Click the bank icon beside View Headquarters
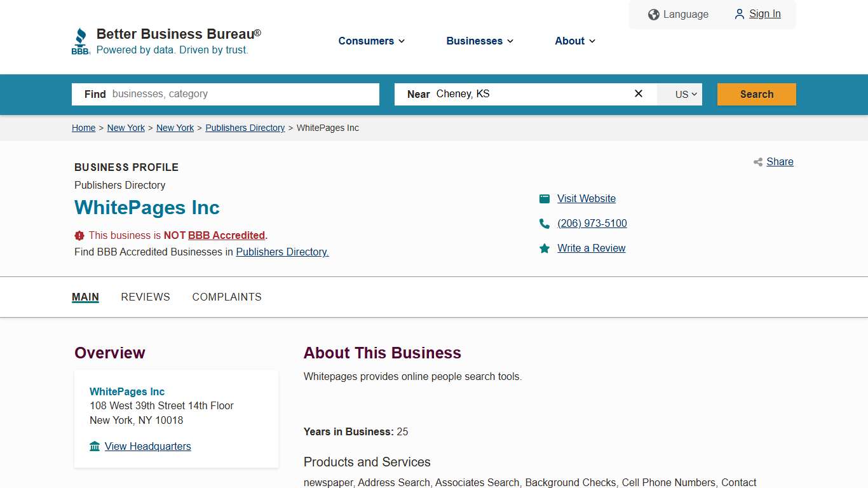This screenshot has height=488, width=868. point(93,446)
